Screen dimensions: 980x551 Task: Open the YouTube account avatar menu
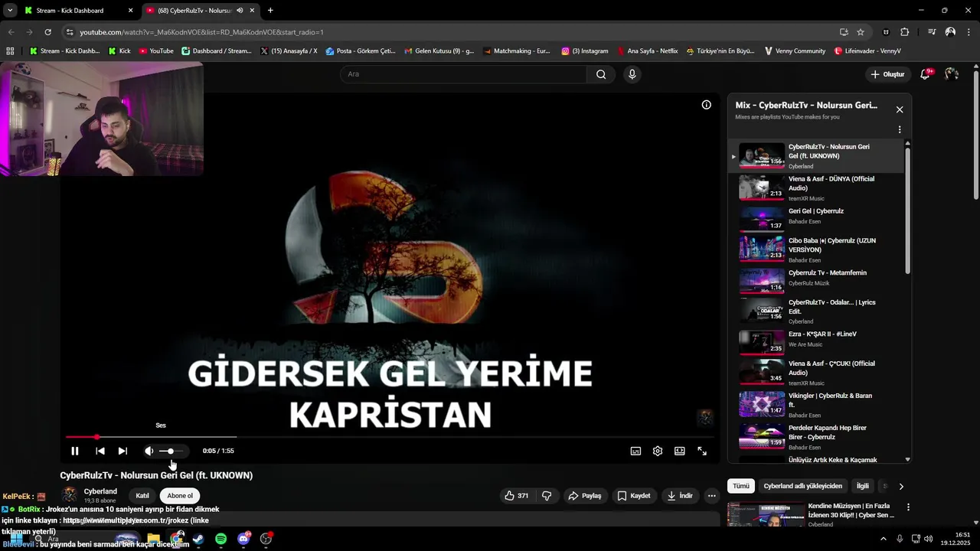tap(951, 74)
